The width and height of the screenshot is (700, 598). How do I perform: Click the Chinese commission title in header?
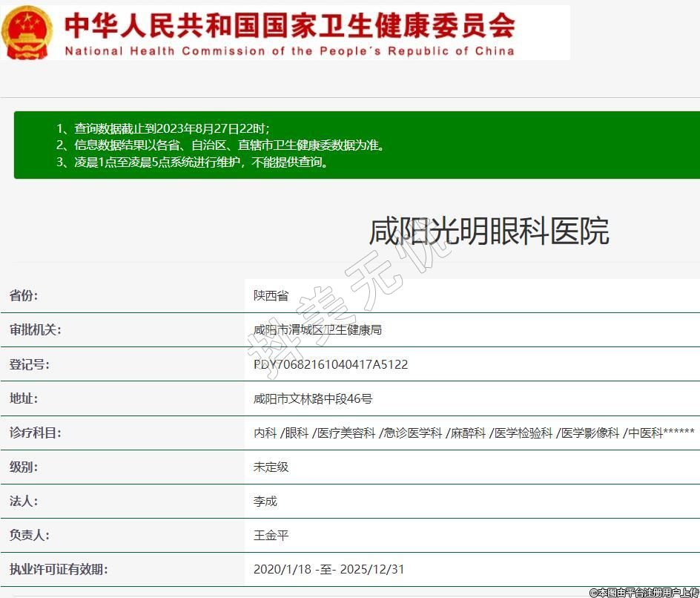(x=289, y=25)
